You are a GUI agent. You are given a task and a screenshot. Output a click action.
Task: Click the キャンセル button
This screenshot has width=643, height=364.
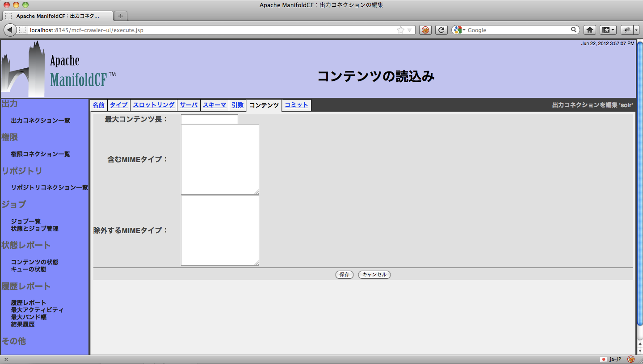374,275
